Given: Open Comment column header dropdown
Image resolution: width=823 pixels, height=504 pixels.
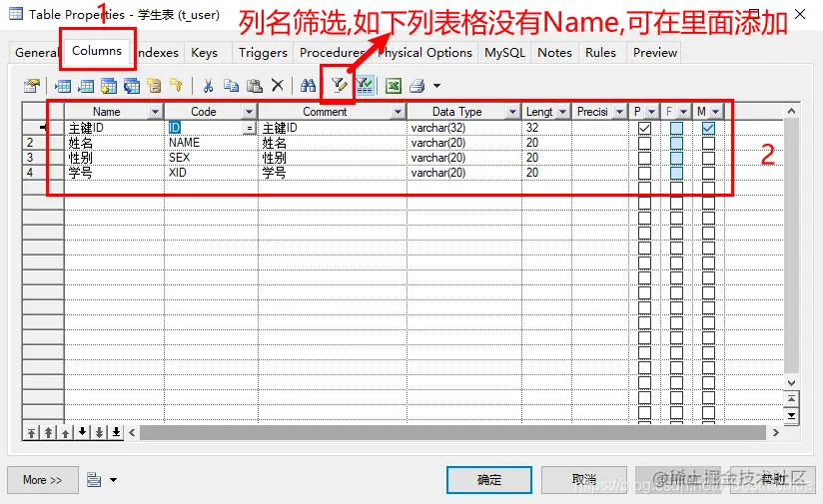Looking at the screenshot, I should pyautogui.click(x=398, y=112).
